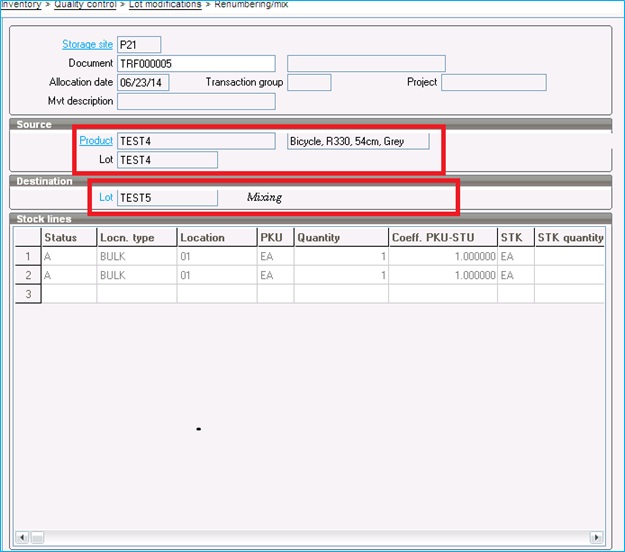Viewport: 625px width, 552px height.
Task: Click the Allocation date field 06/23/14
Action: 143,83
